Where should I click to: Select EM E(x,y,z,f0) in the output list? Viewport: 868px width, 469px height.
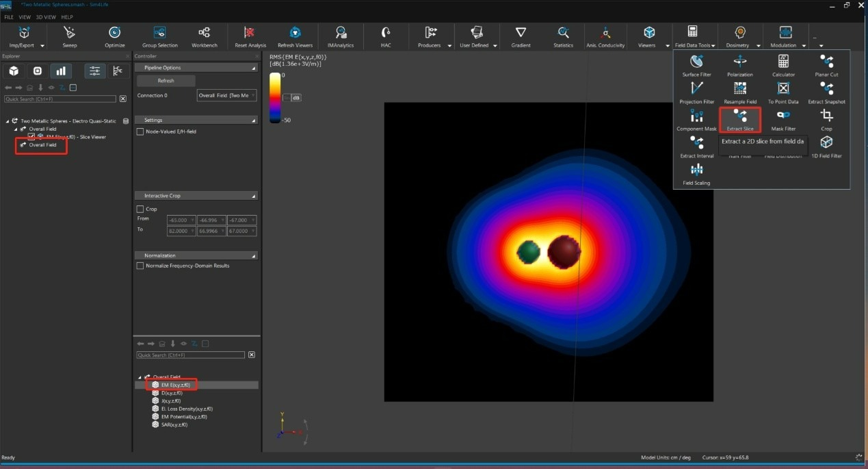click(175, 385)
